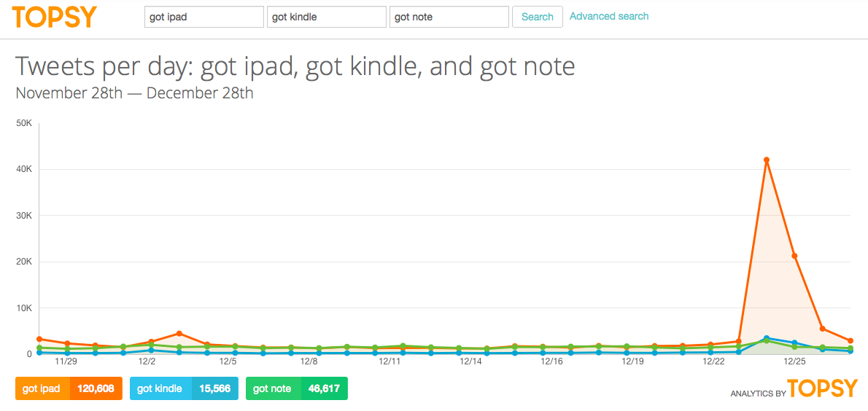This screenshot has height=411, width=868.
Task: Toggle the green 'got note' legend series
Action: click(x=273, y=388)
